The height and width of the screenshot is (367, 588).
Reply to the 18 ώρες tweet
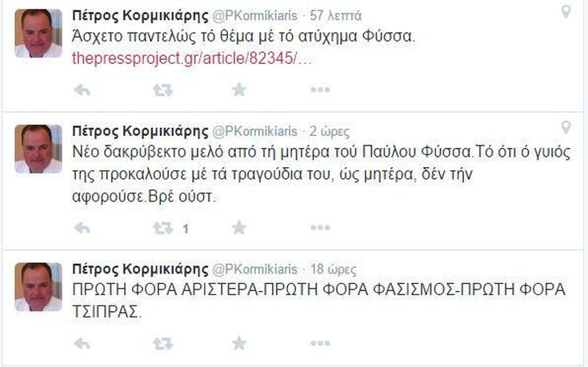pos(82,343)
